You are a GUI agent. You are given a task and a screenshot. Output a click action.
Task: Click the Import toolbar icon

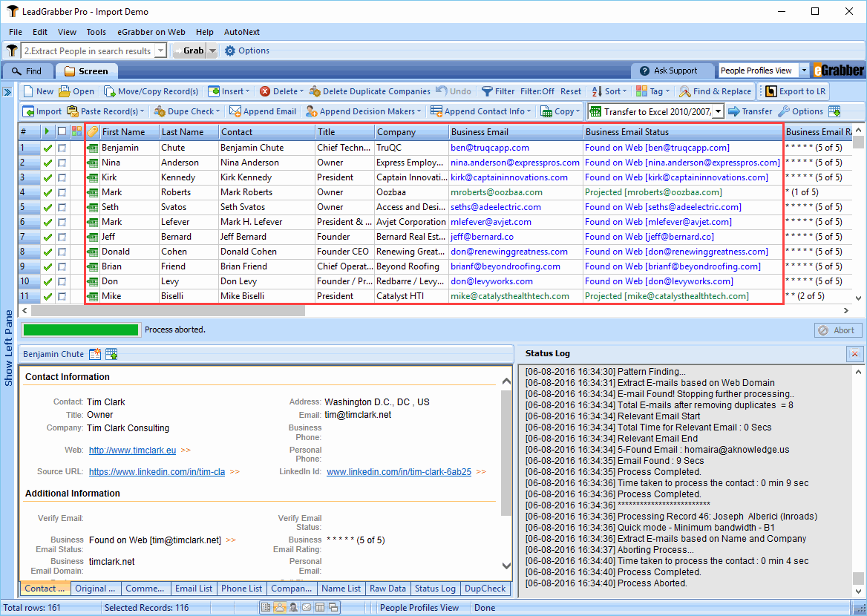[28, 111]
